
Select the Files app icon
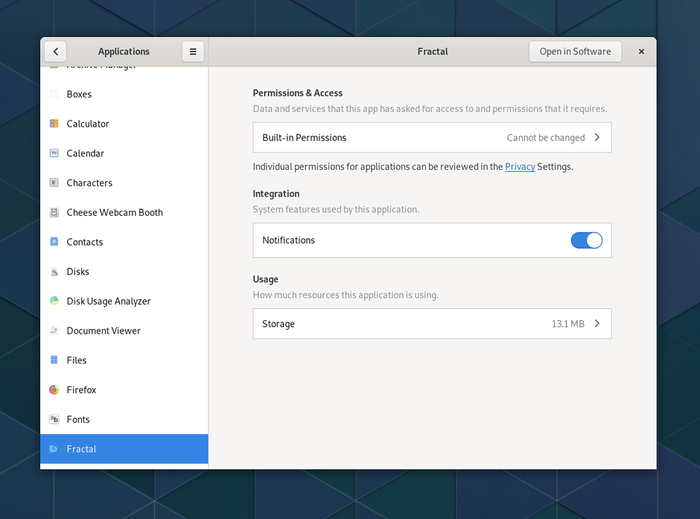coord(54,360)
